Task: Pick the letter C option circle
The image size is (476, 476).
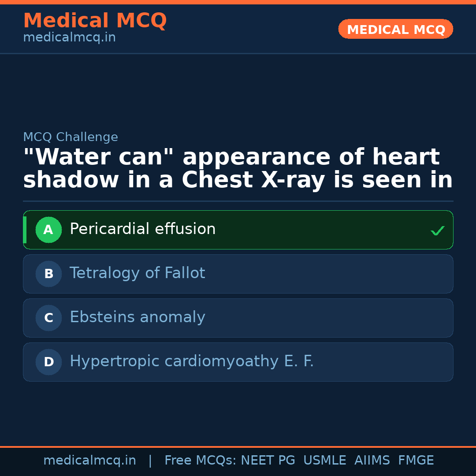Action: point(48,318)
